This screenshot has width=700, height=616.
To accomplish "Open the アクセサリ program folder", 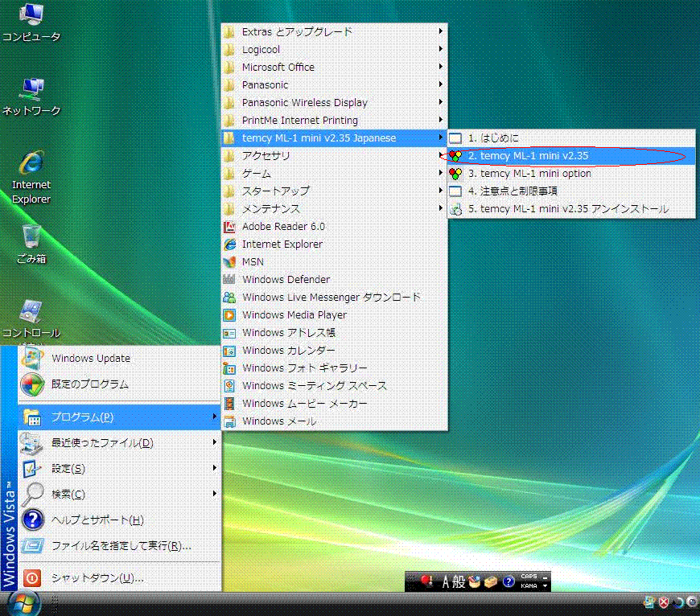I will [335, 156].
